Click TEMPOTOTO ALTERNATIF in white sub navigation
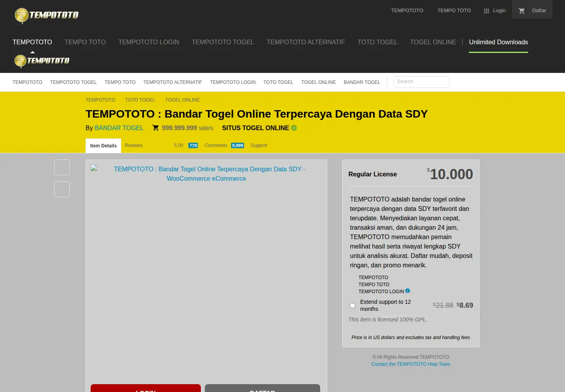 coord(173,82)
